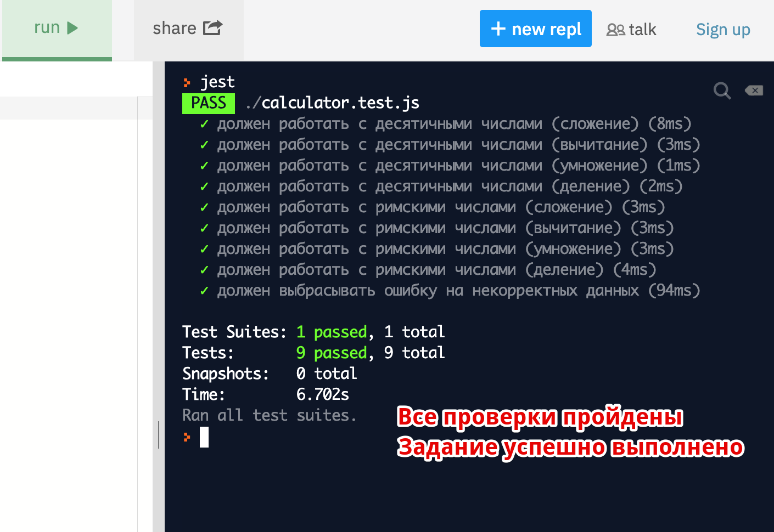Click the orange prompt arrow before jest

[x=187, y=83]
